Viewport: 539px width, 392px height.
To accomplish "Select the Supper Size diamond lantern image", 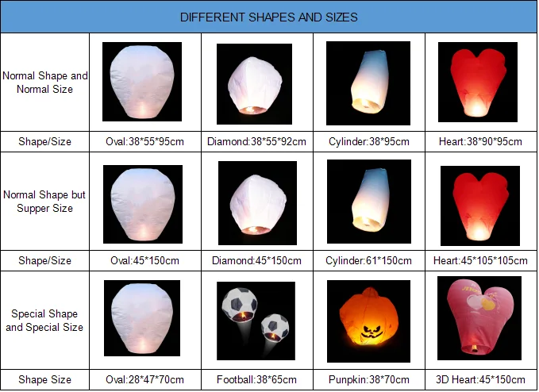I will [257, 203].
